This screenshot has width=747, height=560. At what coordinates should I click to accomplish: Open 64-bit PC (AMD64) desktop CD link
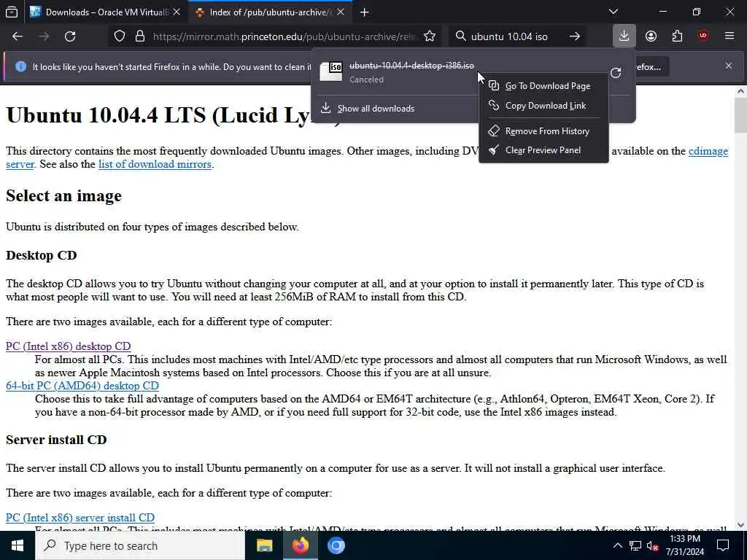[82, 386]
